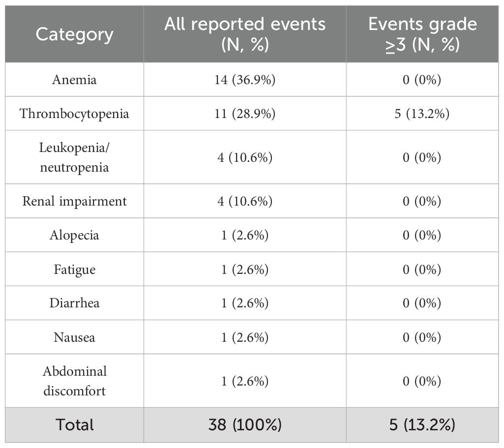Click the 14 (36.9%) Anemia events cell
Image resolution: width=504 pixels, height=448 pixels.
pos(245,80)
